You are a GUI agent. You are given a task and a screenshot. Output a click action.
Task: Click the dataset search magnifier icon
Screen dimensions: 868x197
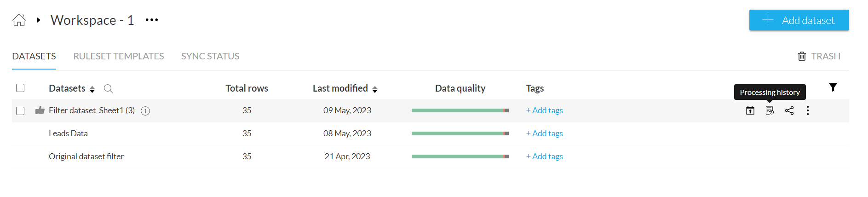click(108, 89)
